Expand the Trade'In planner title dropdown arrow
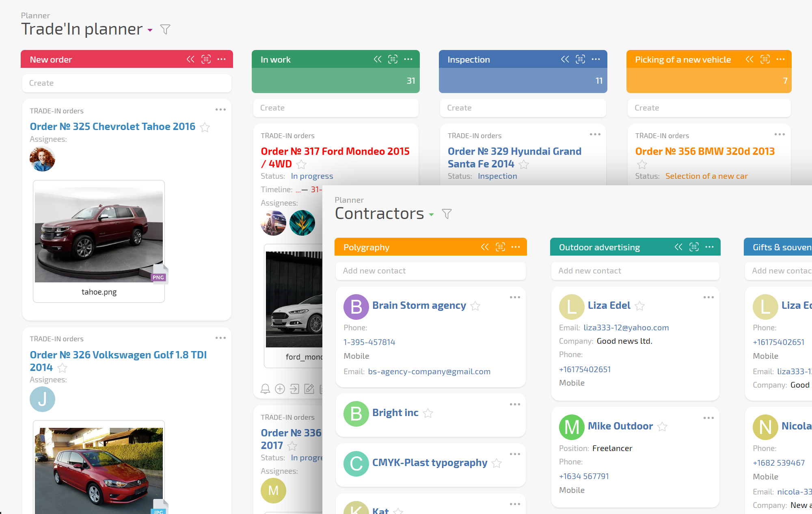Screen dimensions: 812x514 tap(150, 30)
